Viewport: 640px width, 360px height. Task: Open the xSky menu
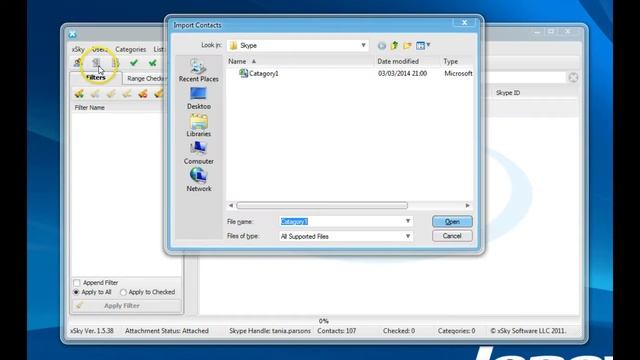(78, 49)
